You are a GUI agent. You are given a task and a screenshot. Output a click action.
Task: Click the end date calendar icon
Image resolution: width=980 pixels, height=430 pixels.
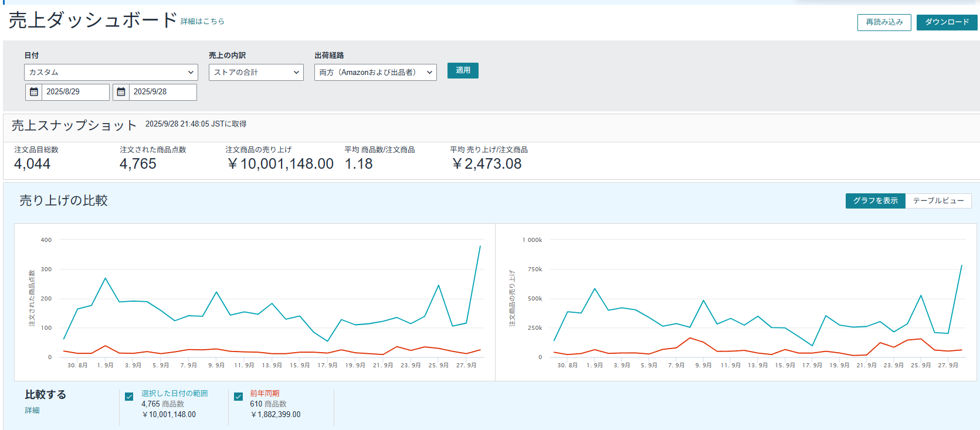(121, 92)
